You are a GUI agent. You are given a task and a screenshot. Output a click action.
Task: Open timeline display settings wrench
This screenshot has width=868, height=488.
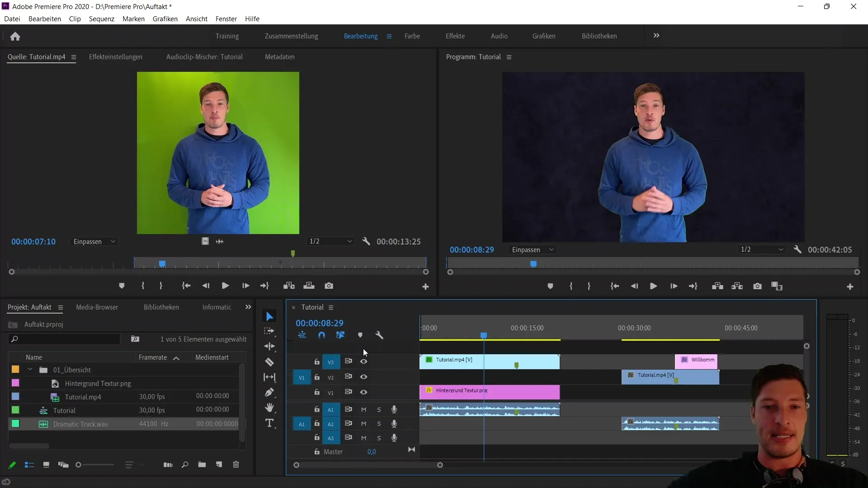379,335
